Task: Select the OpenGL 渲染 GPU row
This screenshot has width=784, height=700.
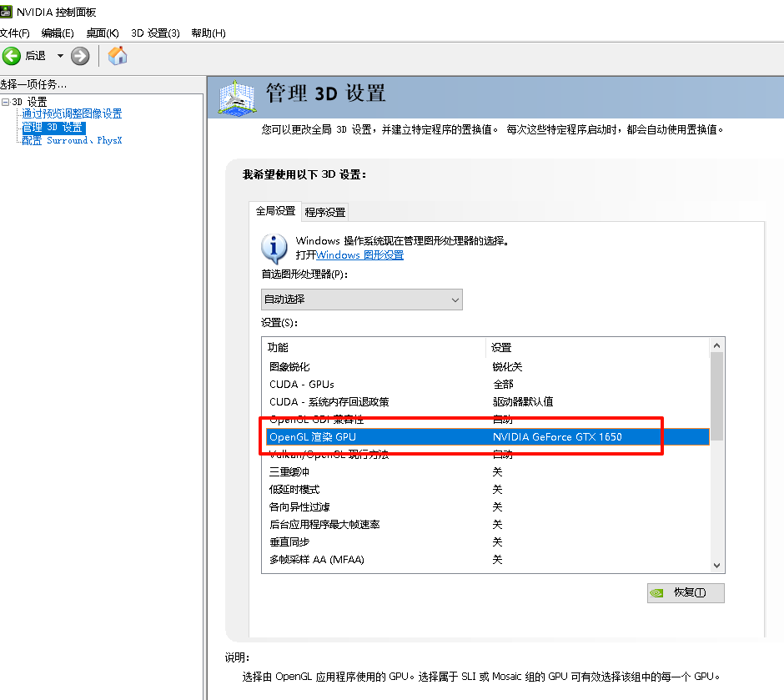Action: click(488, 437)
